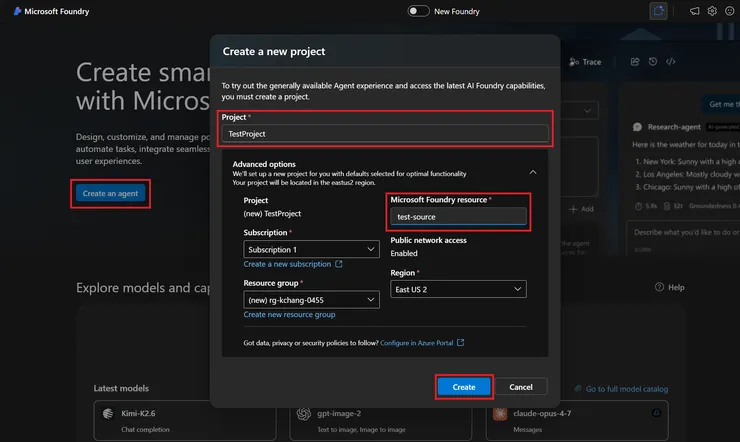Click the Kimi-K2.6 model icon

pyautogui.click(x=108, y=414)
